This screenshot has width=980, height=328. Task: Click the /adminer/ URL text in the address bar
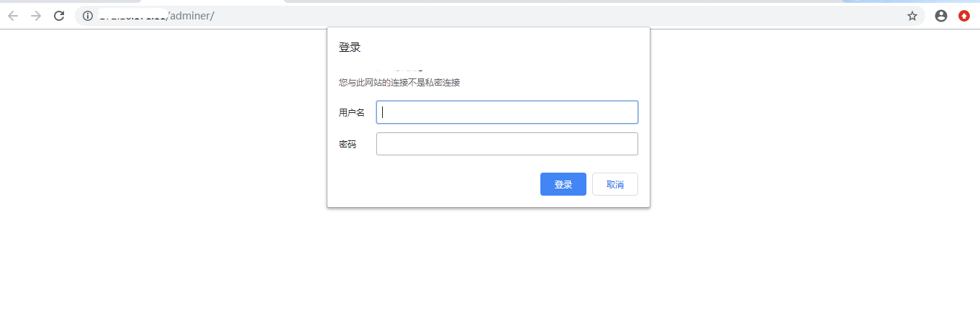pos(191,16)
